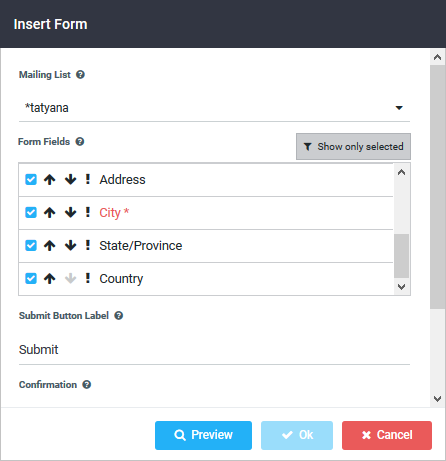Image resolution: width=446 pixels, height=461 pixels.
Task: Click the field list scroll-down arrow
Action: (x=402, y=287)
